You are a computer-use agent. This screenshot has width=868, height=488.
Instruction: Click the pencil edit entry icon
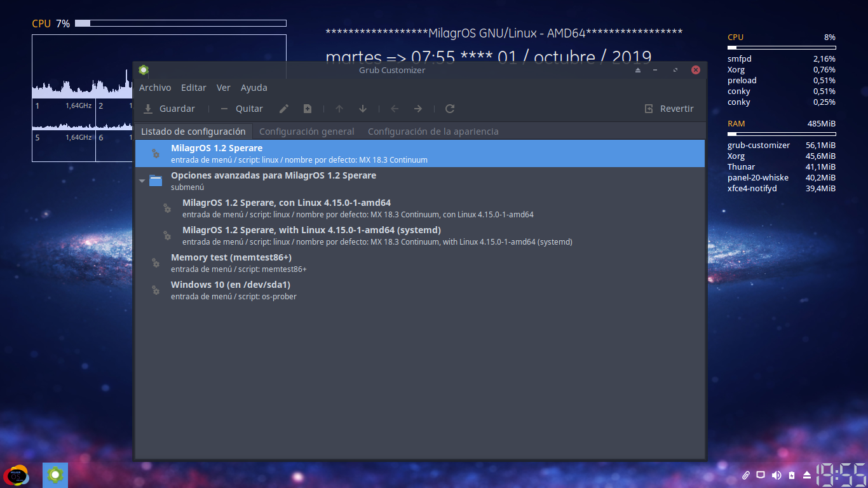(x=284, y=109)
